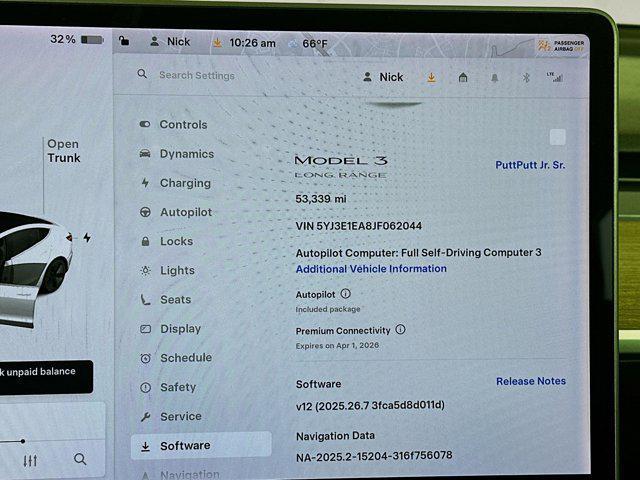640x480 pixels.
Task: Click the Additional Vehicle Information link
Action: tap(371, 269)
